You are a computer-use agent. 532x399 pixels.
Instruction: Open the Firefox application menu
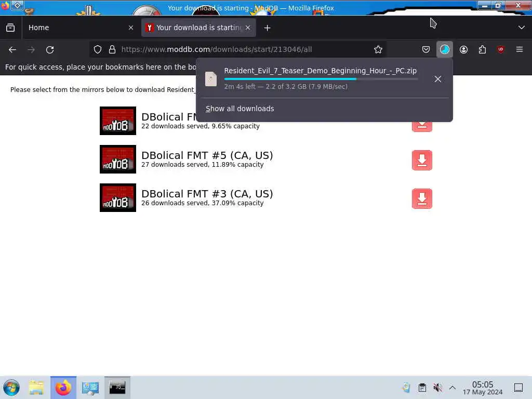pyautogui.click(x=520, y=49)
